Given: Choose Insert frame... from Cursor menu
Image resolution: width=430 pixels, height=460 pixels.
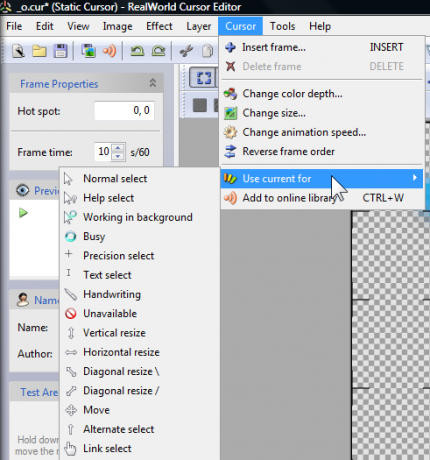Looking at the screenshot, I should pyautogui.click(x=322, y=47).
